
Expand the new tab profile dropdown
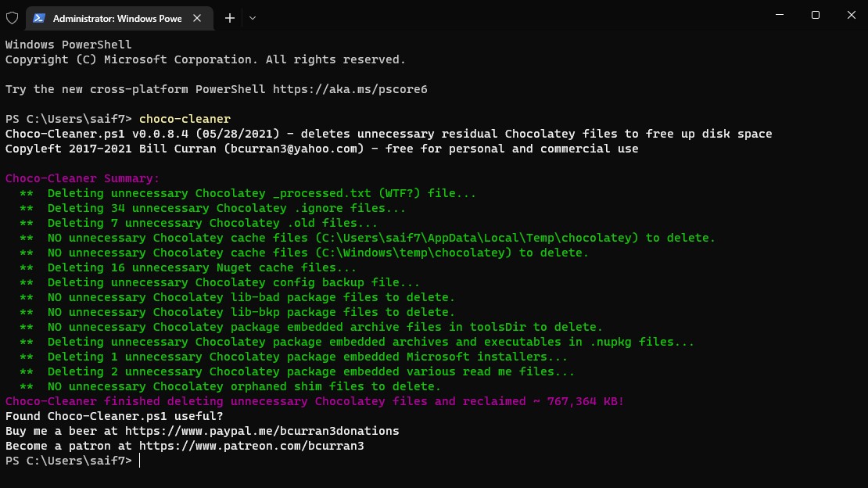(x=253, y=17)
